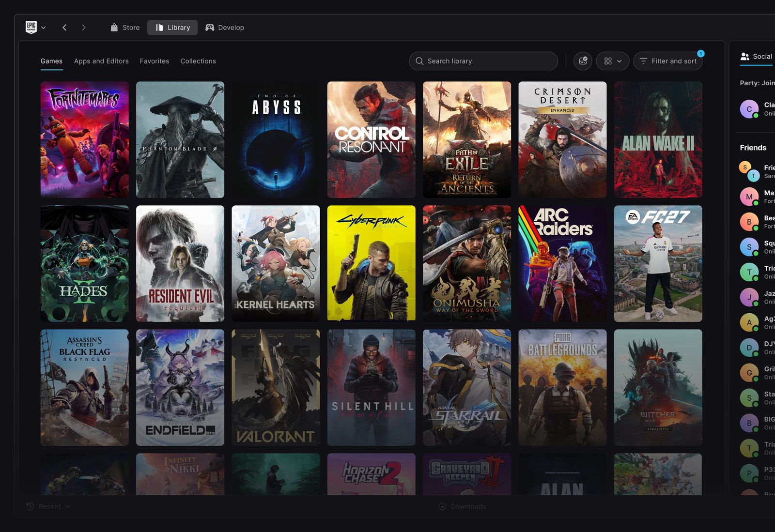Select Crimson Desert Enhanced tile
This screenshot has height=532, width=775.
[x=562, y=139]
